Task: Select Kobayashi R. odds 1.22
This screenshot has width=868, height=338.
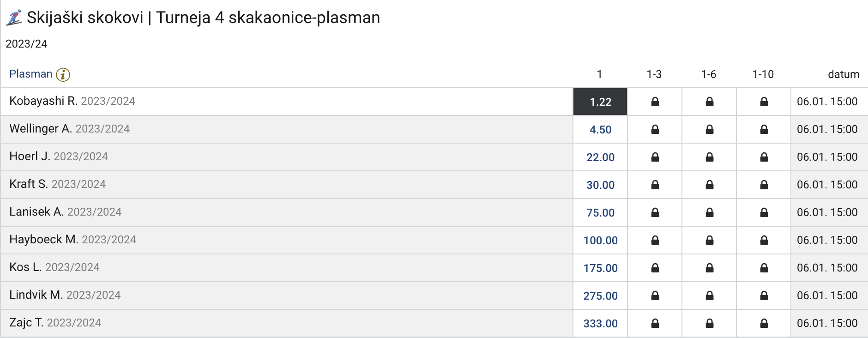Action: pyautogui.click(x=600, y=102)
